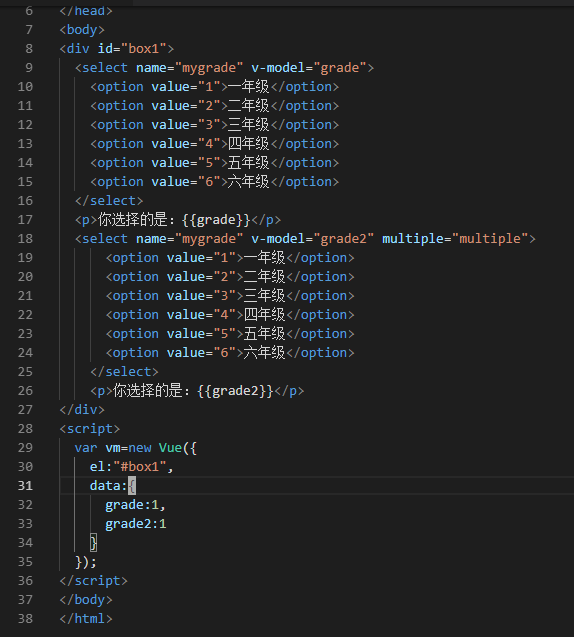
Task: Click line number 31 in the gutter
Action: coord(25,485)
